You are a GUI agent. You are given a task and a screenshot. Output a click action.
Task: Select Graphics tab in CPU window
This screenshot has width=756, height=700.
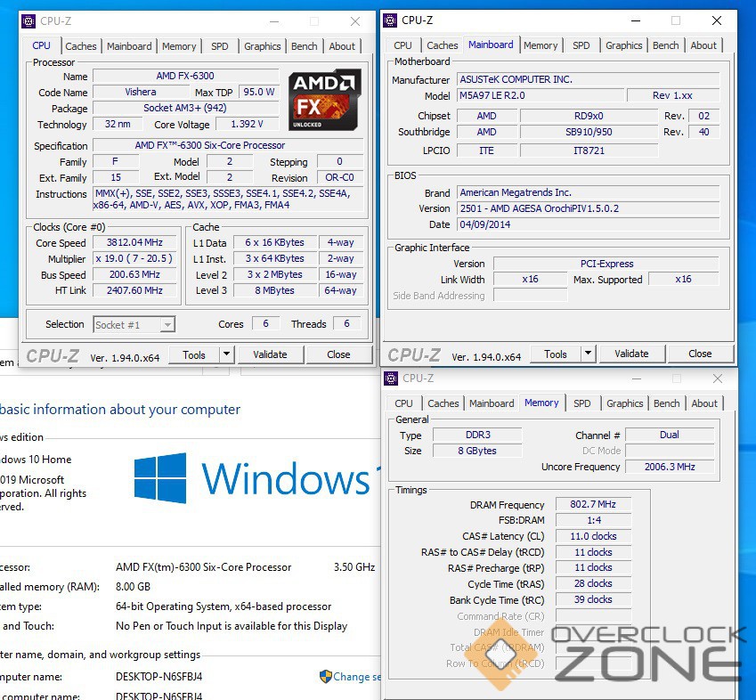tap(263, 46)
